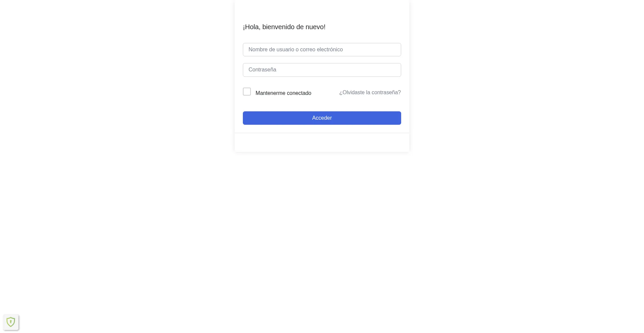Select the password recovery link beside the checkbox

pos(370,93)
